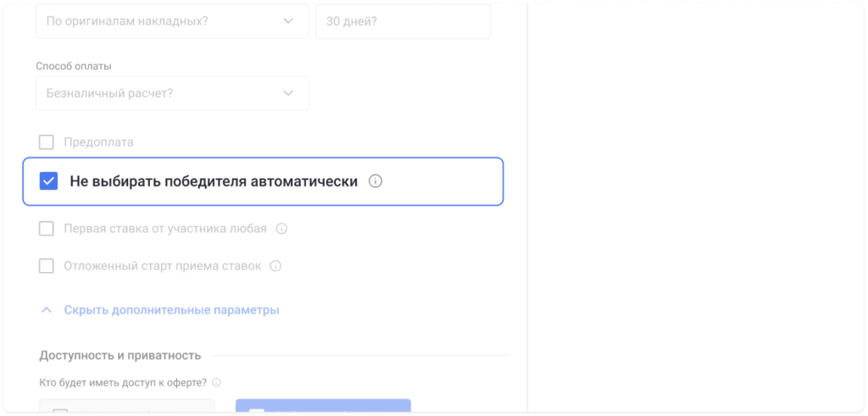Click the 'Отложенный старт приема ставок' label text

(163, 266)
